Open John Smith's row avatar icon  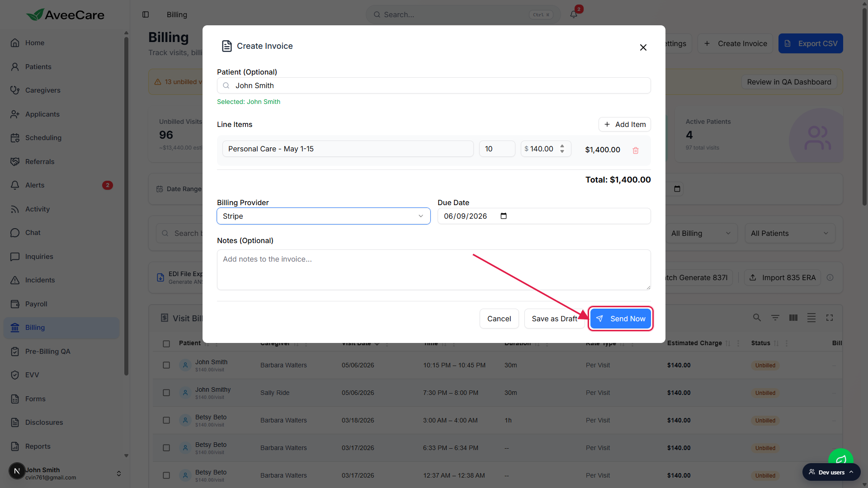185,365
